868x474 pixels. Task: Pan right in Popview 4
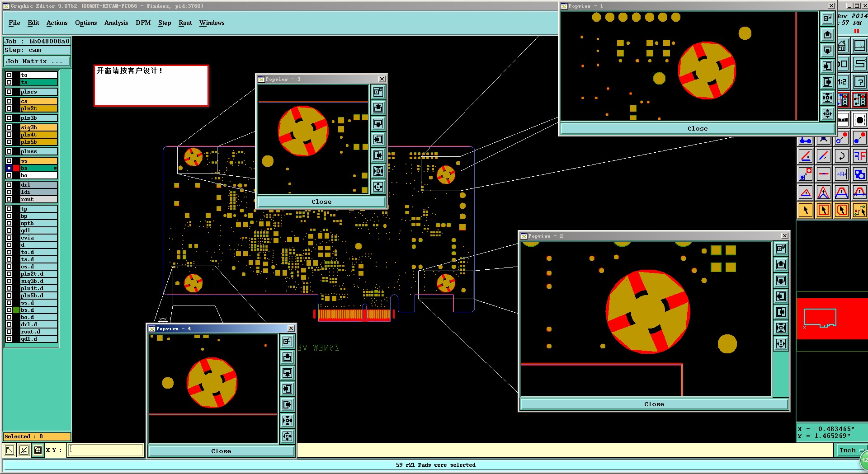pos(287,405)
